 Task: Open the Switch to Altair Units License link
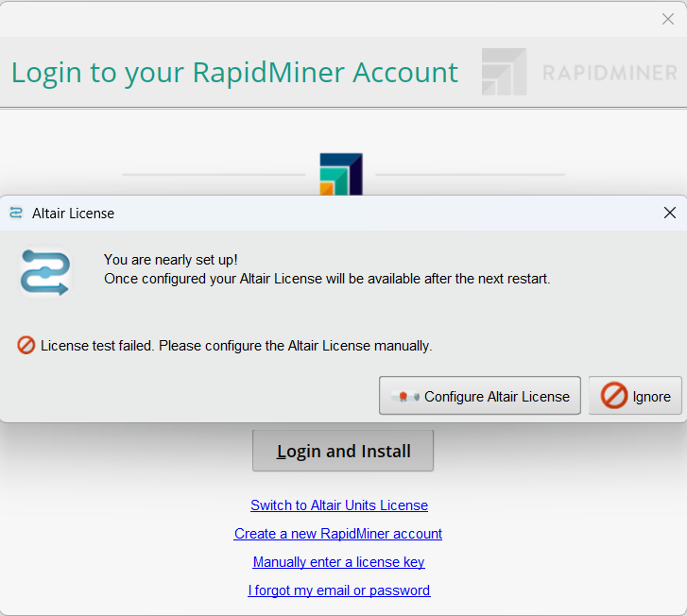(x=339, y=505)
